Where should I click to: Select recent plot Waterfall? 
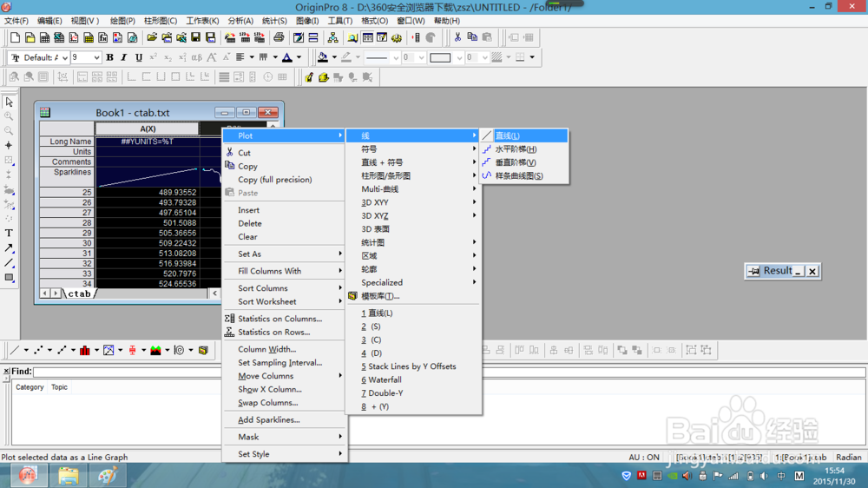coord(413,380)
